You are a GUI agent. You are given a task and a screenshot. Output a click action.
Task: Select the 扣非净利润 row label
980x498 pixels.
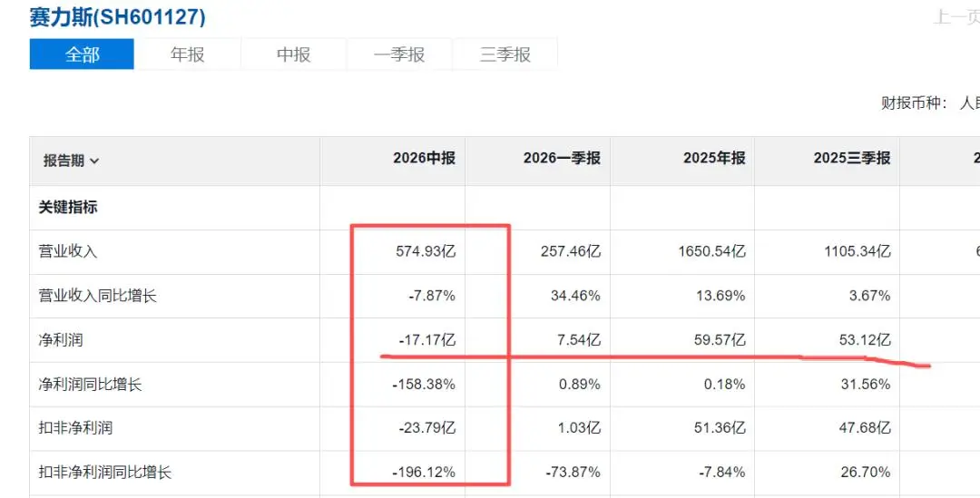pos(75,428)
